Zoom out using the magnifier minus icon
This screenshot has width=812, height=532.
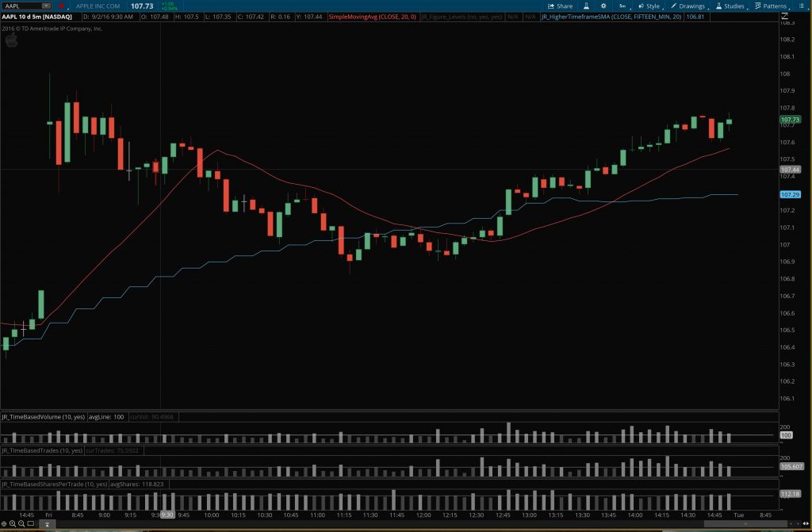(21, 523)
